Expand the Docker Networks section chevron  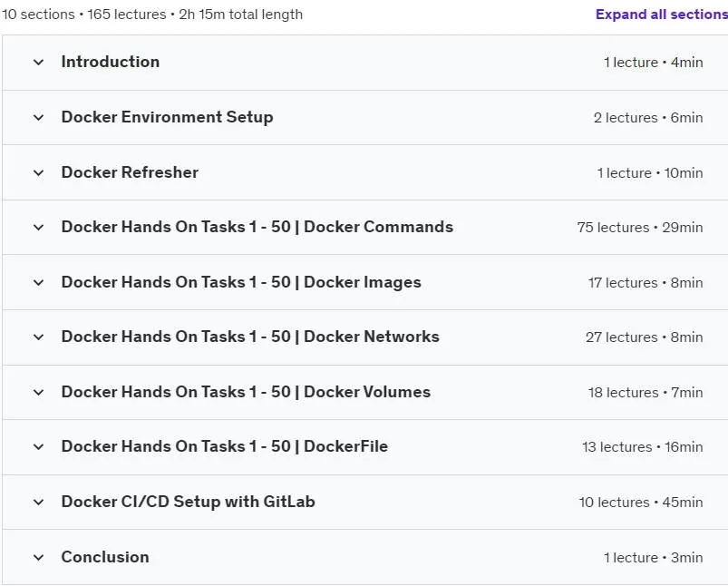39,337
